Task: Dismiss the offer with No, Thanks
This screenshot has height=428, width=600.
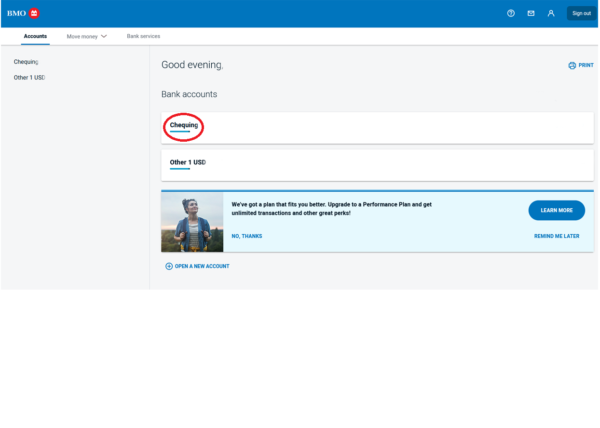Action: pyautogui.click(x=246, y=236)
